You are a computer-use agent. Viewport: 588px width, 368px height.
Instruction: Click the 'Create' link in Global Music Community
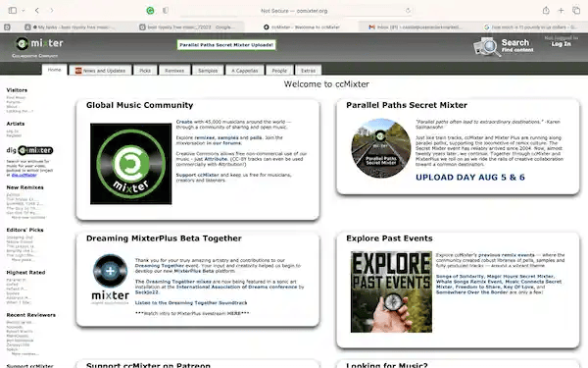pos(184,122)
